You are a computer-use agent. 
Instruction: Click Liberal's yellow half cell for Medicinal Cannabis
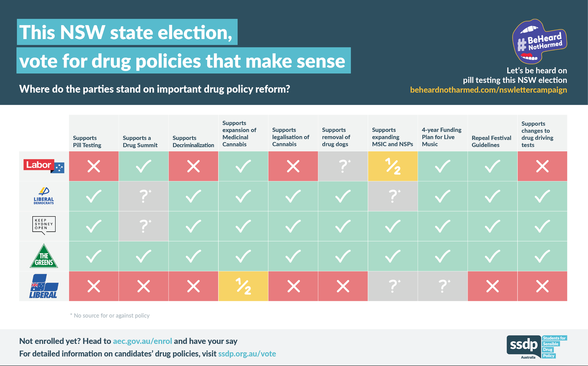[x=243, y=286]
